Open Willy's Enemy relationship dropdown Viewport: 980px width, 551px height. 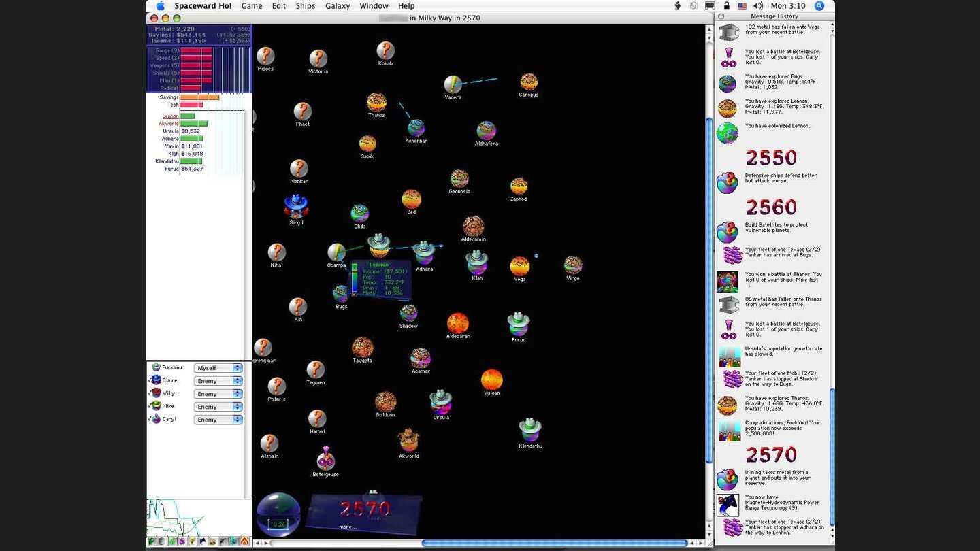point(218,394)
